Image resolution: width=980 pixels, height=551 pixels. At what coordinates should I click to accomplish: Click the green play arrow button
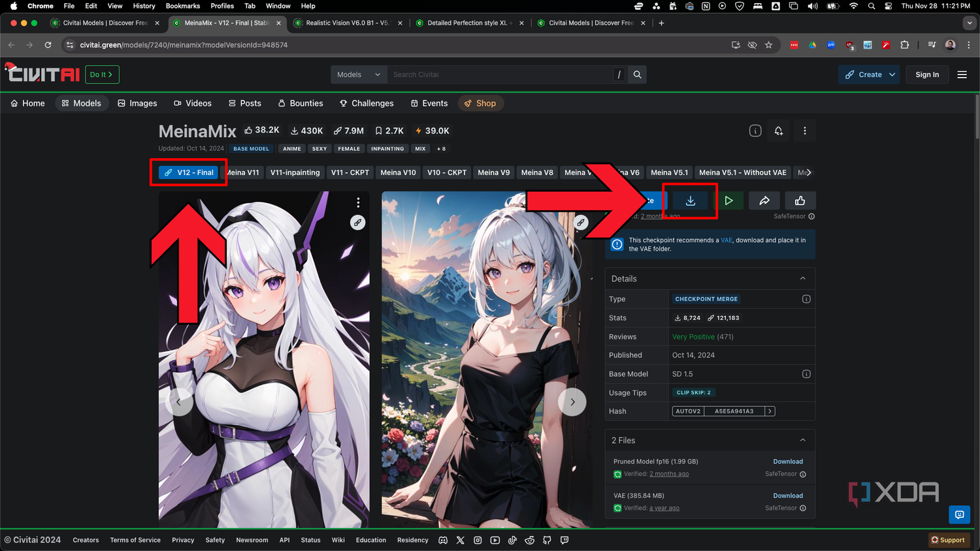click(728, 201)
